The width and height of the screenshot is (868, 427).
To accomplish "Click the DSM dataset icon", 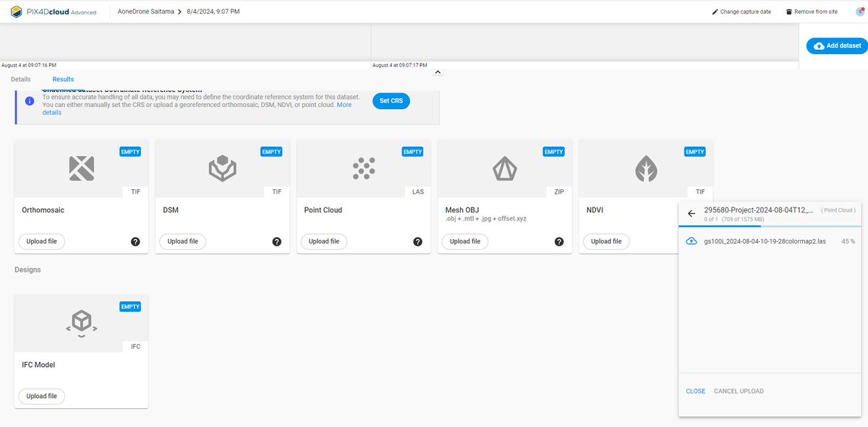I will coord(221,169).
